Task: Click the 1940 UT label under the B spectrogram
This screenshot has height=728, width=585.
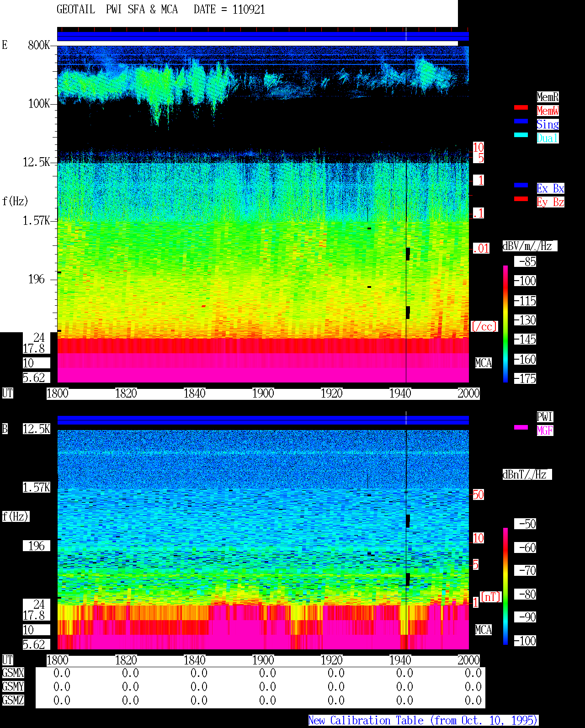Action: pyautogui.click(x=400, y=660)
